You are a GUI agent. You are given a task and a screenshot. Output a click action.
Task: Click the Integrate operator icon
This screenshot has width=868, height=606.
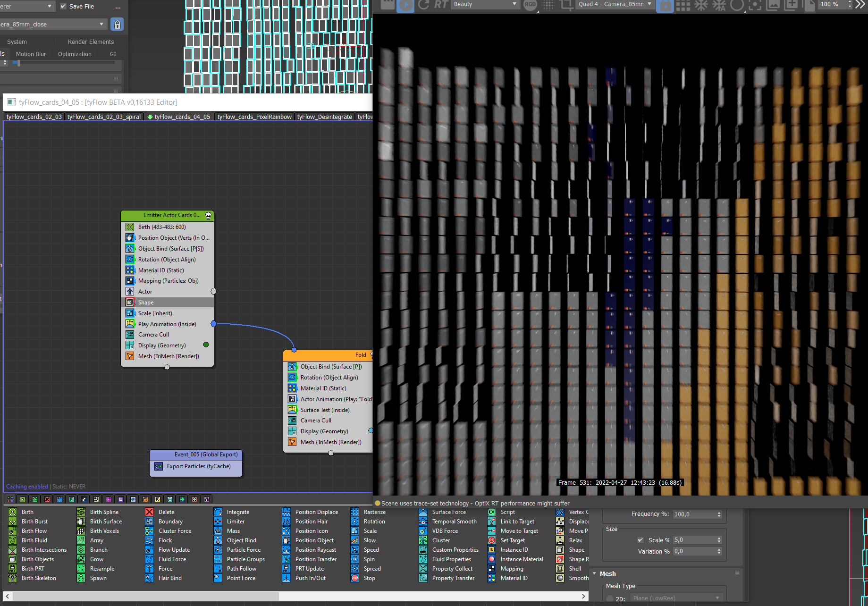tap(218, 512)
